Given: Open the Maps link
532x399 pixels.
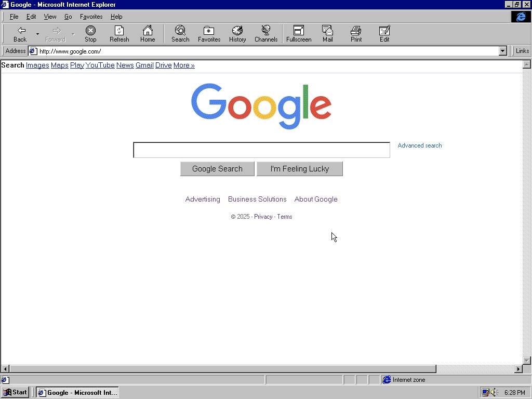Looking at the screenshot, I should coord(60,65).
